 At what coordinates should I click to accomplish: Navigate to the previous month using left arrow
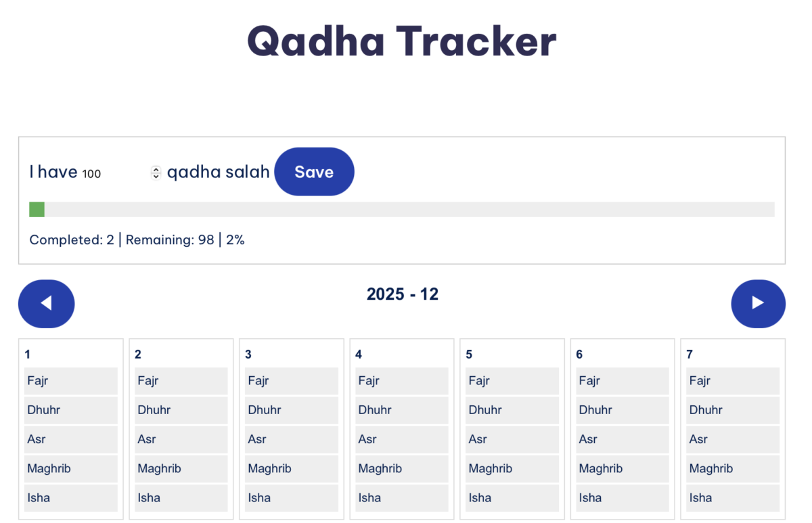pyautogui.click(x=46, y=304)
